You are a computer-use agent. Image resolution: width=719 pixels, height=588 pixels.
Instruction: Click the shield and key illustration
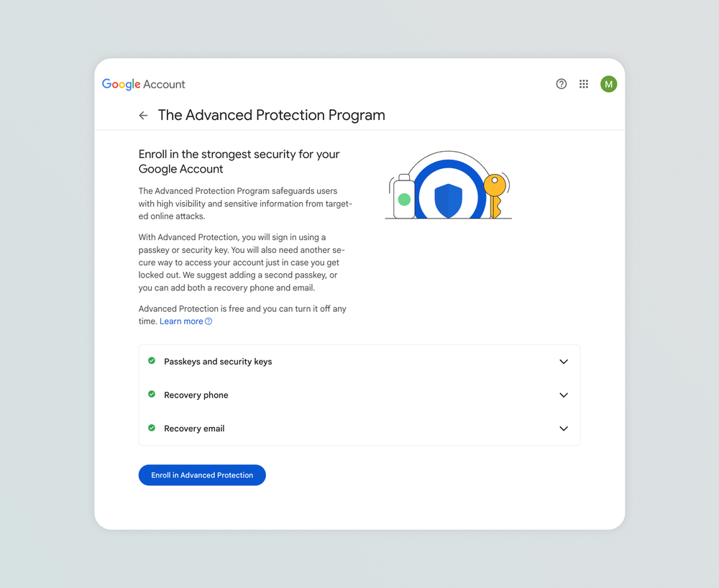pyautogui.click(x=449, y=185)
